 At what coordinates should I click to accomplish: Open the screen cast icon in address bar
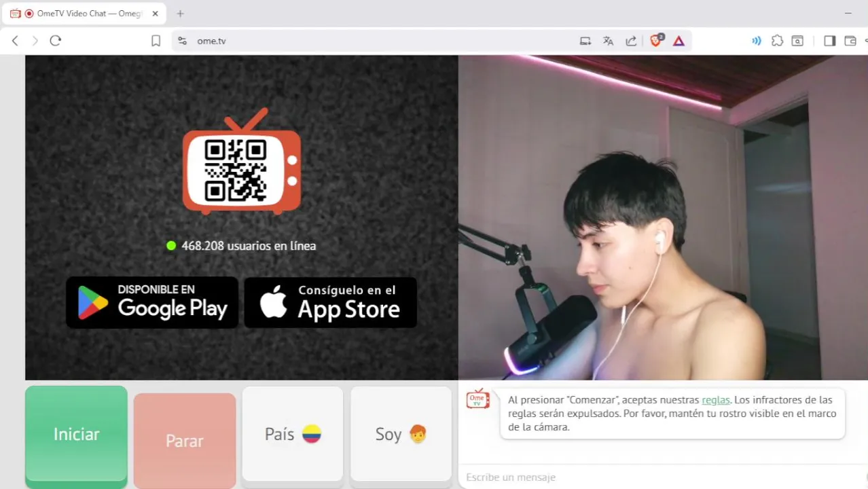pyautogui.click(x=585, y=41)
